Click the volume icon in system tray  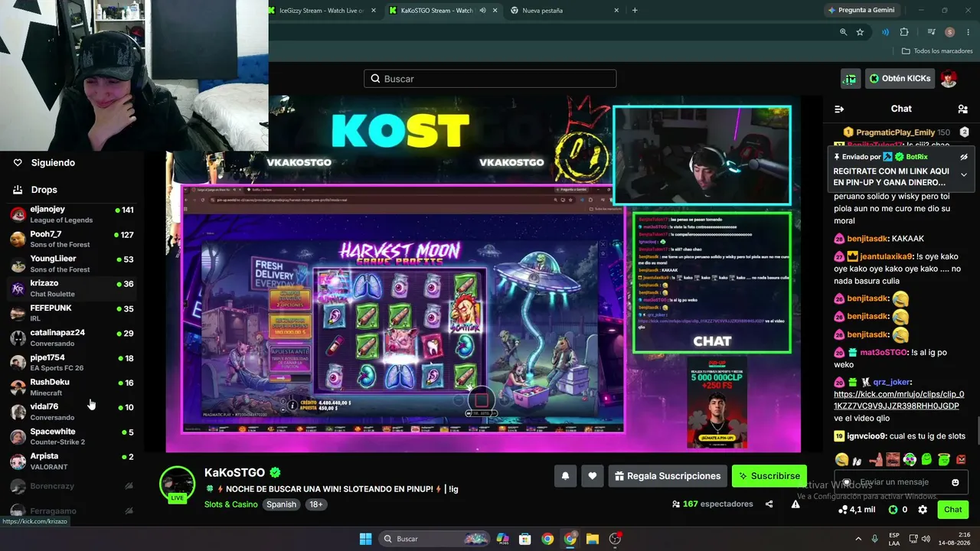click(x=926, y=539)
